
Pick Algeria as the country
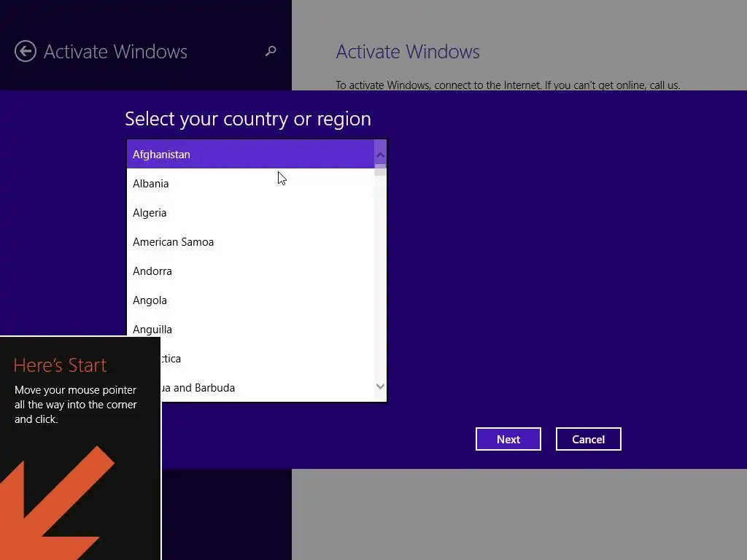250,212
